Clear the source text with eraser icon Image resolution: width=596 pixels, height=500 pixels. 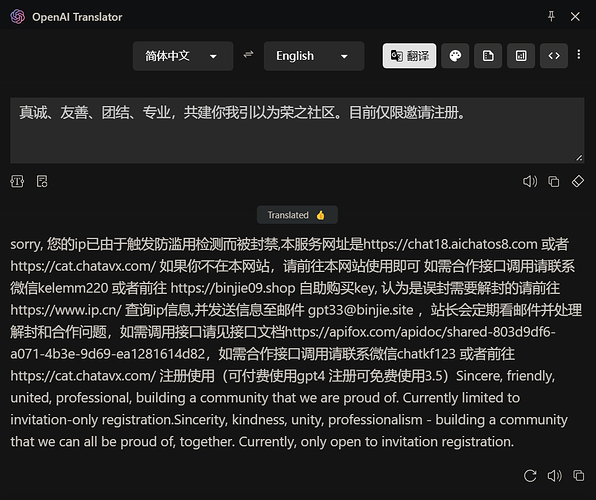coord(578,181)
